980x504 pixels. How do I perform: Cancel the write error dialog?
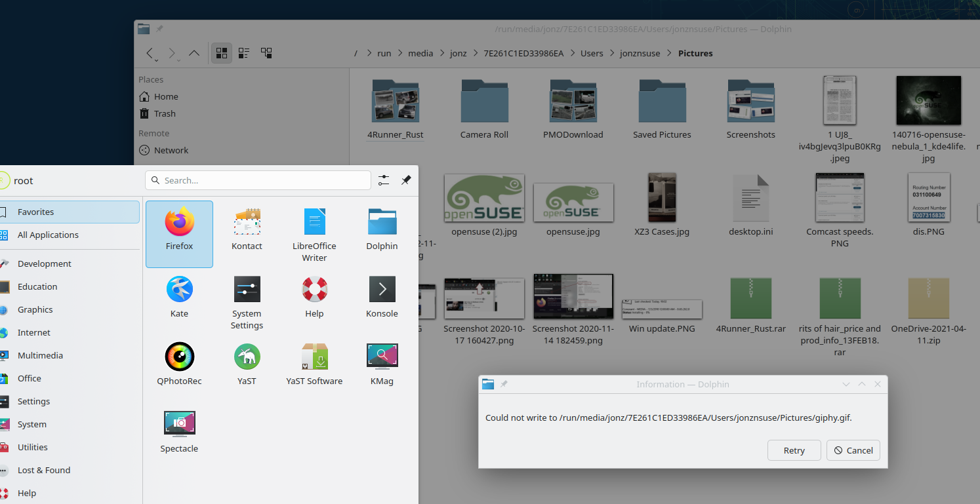[x=853, y=450]
